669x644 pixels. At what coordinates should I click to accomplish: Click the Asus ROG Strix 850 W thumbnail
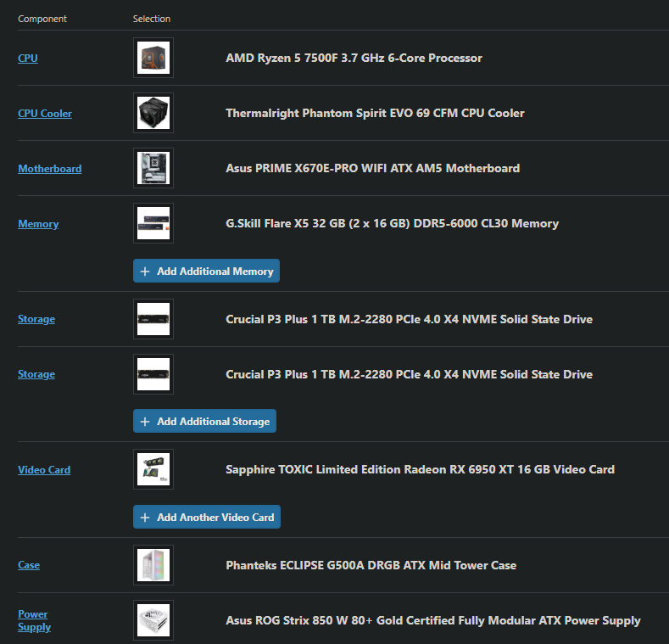click(x=153, y=620)
